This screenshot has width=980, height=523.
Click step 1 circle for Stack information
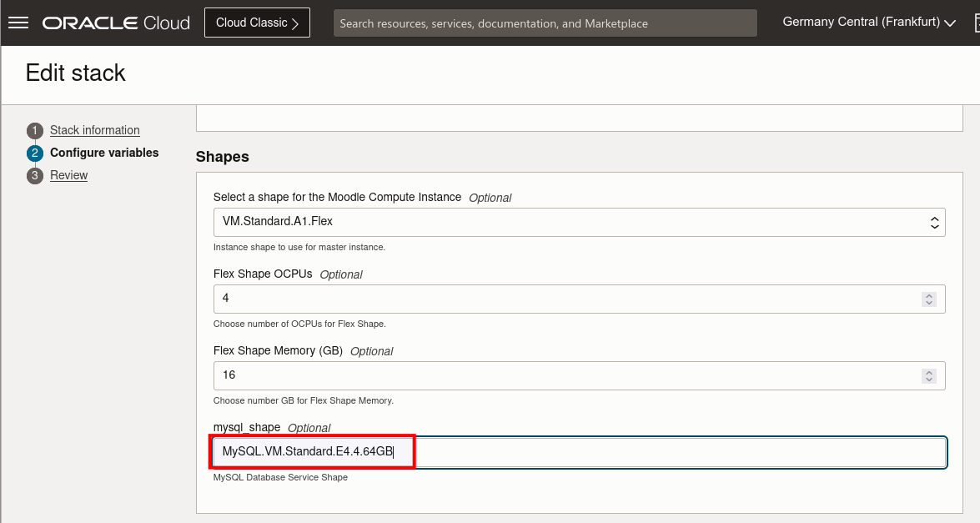34,130
